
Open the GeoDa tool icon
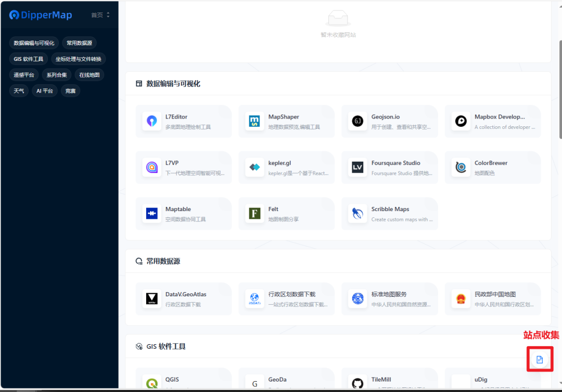tap(254, 383)
